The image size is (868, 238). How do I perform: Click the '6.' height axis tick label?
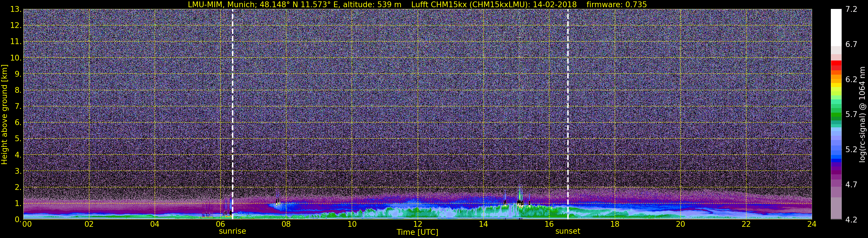pos(18,122)
